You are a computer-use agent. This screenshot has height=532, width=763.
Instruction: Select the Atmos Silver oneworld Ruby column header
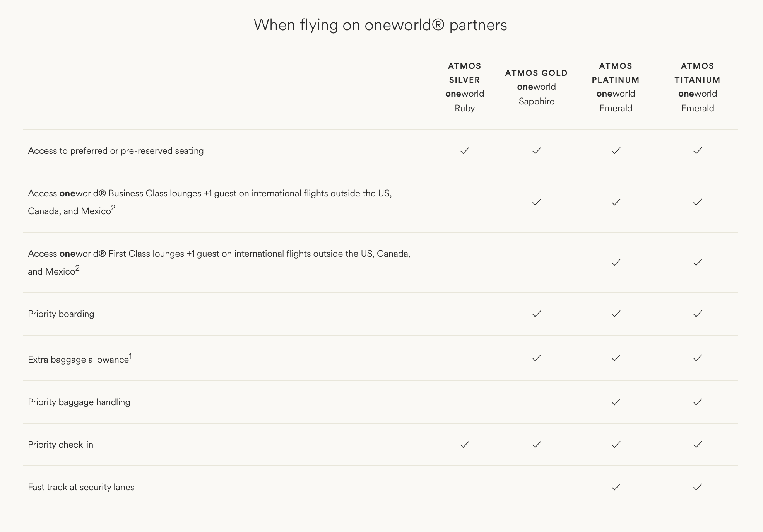click(x=465, y=87)
